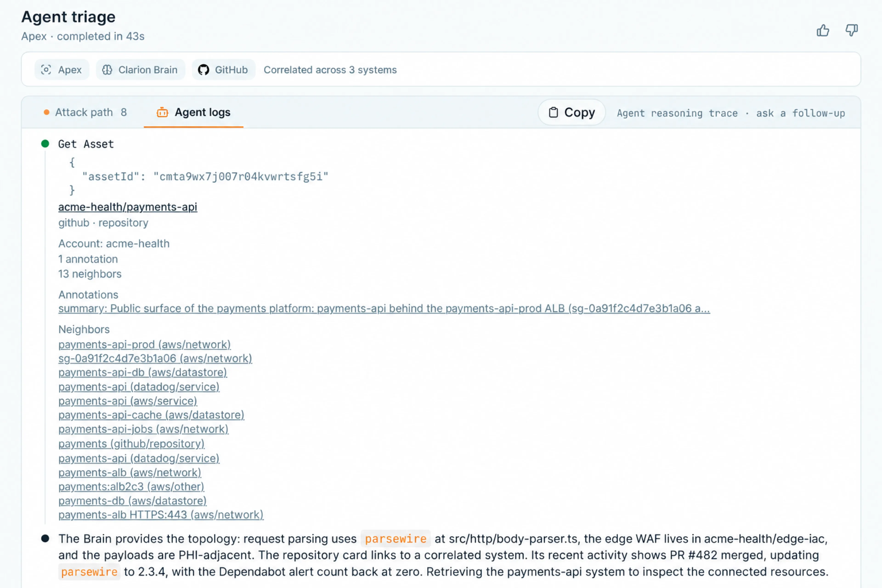The image size is (882, 588).
Task: Open neighbor payments (github/repository)
Action: (131, 444)
